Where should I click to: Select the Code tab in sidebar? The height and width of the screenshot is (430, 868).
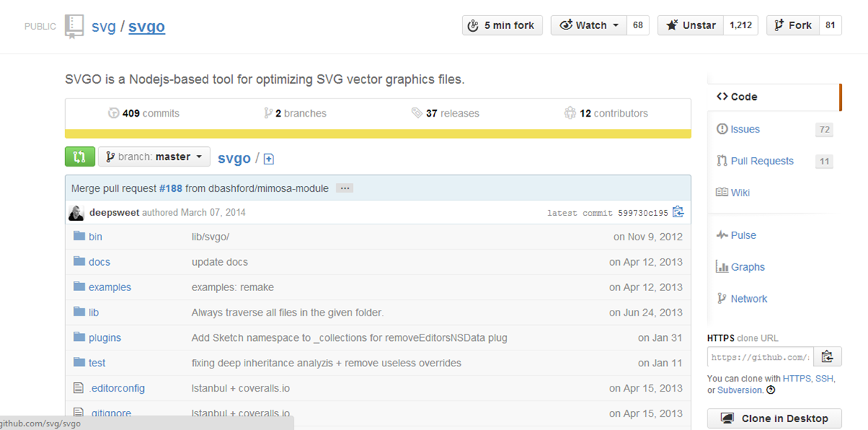(x=774, y=97)
